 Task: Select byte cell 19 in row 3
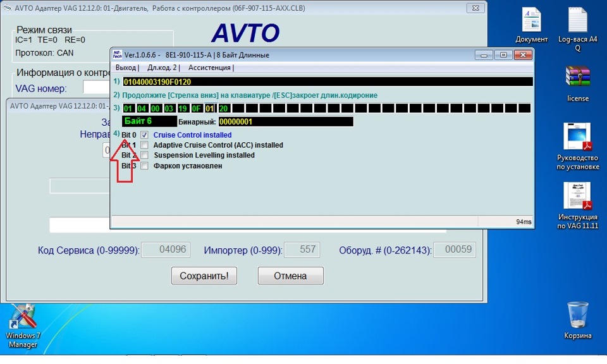pyautogui.click(x=183, y=108)
